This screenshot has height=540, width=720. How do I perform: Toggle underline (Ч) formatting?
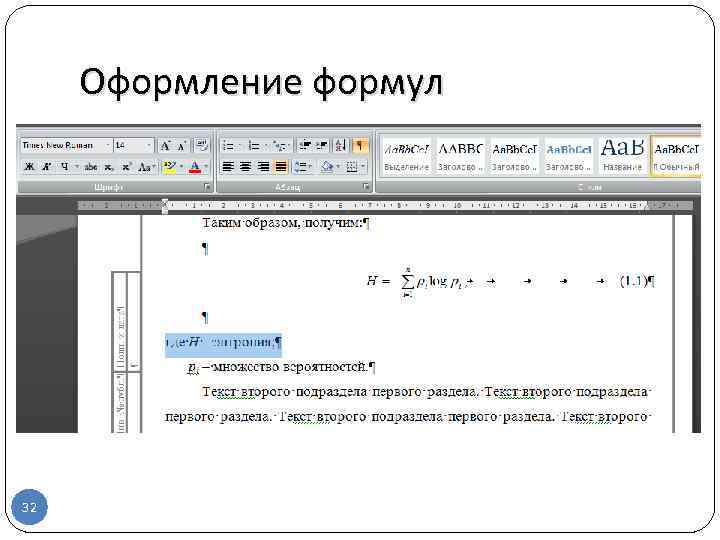click(x=65, y=167)
